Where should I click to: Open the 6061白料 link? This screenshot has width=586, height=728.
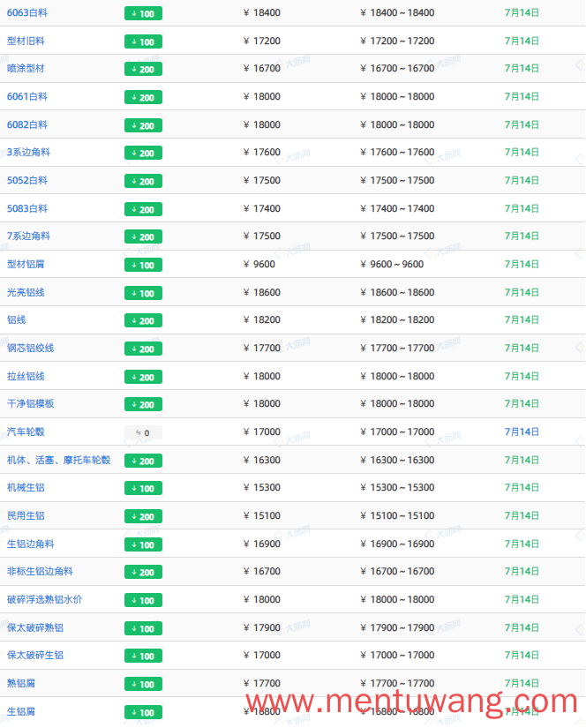click(x=27, y=96)
